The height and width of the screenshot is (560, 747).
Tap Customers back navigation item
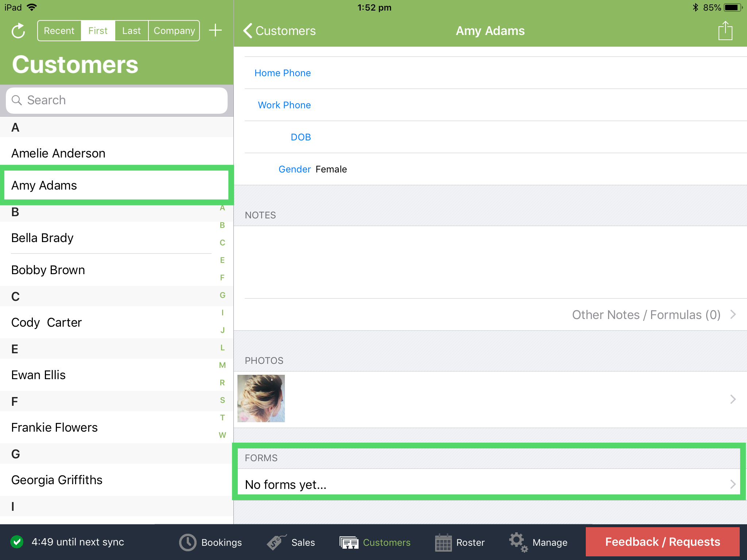coord(280,31)
